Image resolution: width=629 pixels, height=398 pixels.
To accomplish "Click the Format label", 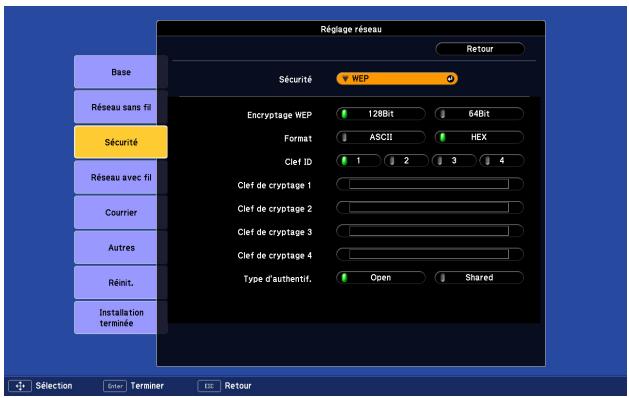I will (x=298, y=138).
